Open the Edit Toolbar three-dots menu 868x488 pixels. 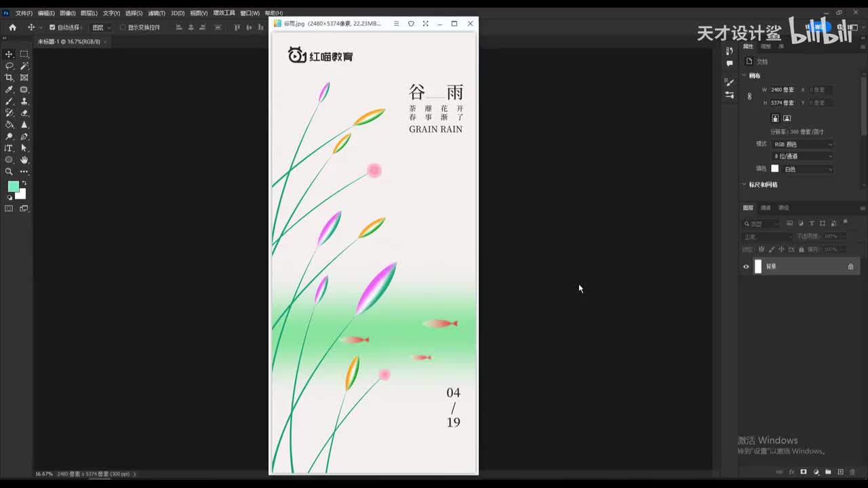point(24,171)
